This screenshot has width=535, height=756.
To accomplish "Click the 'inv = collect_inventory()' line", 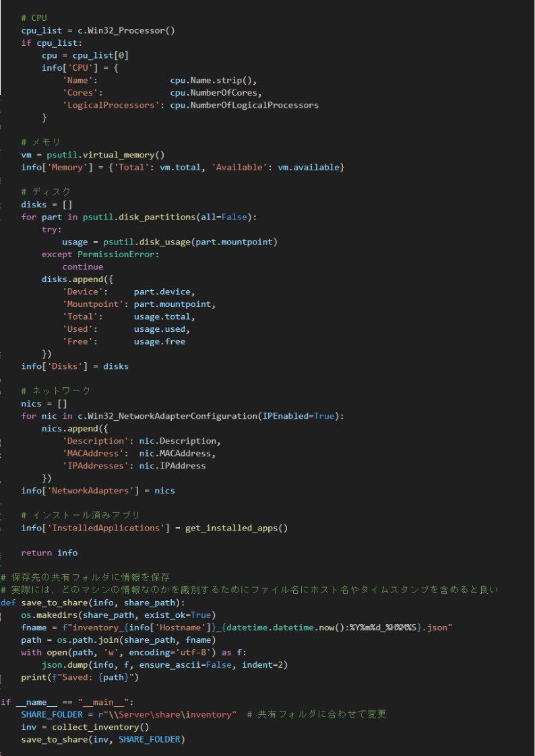I will [85, 727].
